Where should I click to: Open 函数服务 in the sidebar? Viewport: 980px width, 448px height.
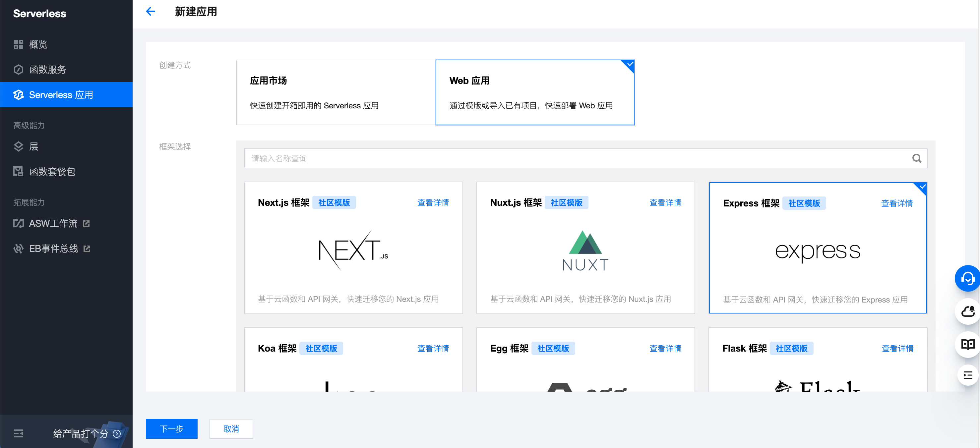tap(47, 70)
